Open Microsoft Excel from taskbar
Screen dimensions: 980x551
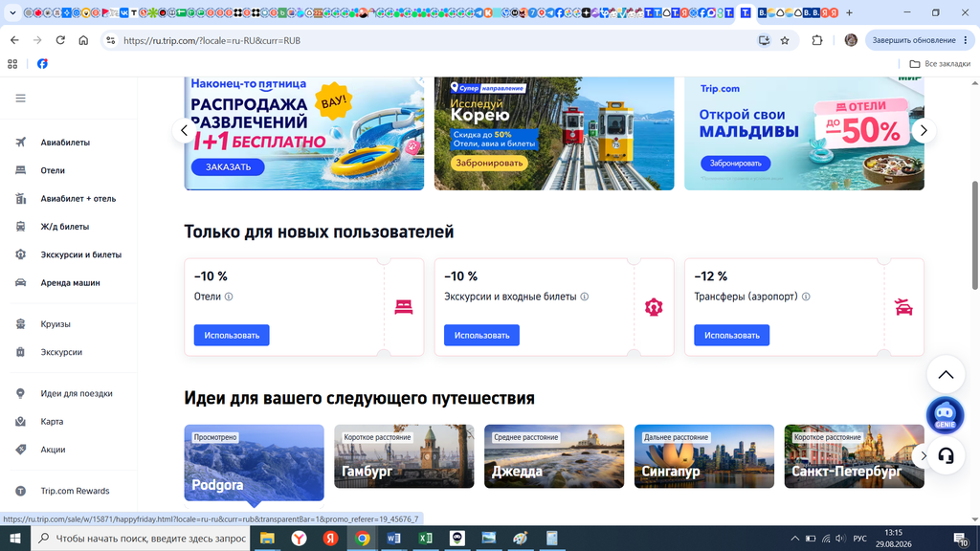point(426,538)
